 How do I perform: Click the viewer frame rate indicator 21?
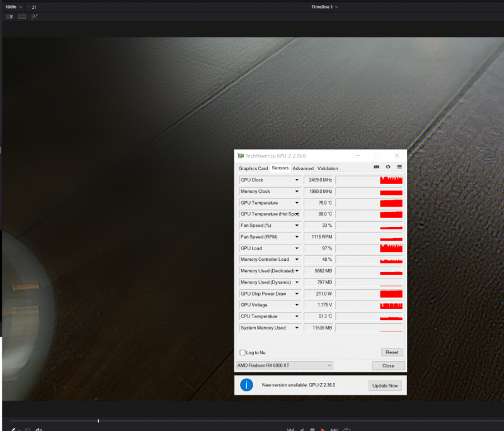(x=33, y=7)
